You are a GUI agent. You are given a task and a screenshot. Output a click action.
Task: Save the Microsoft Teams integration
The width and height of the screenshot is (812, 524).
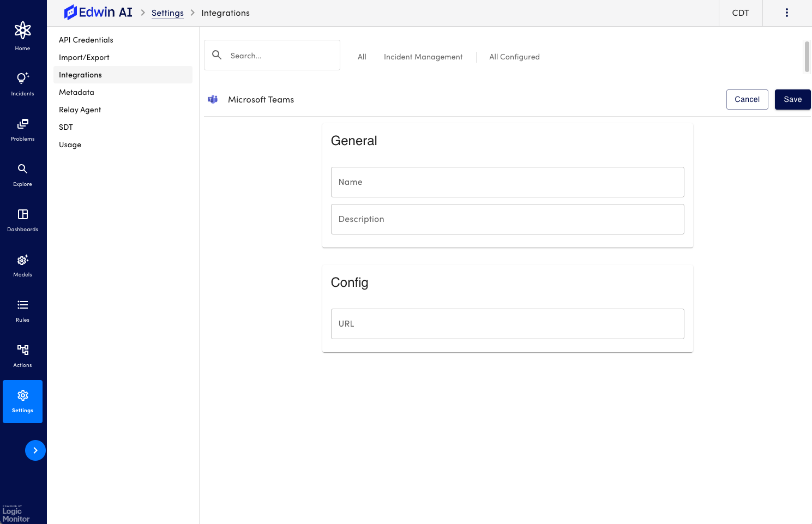(x=792, y=99)
